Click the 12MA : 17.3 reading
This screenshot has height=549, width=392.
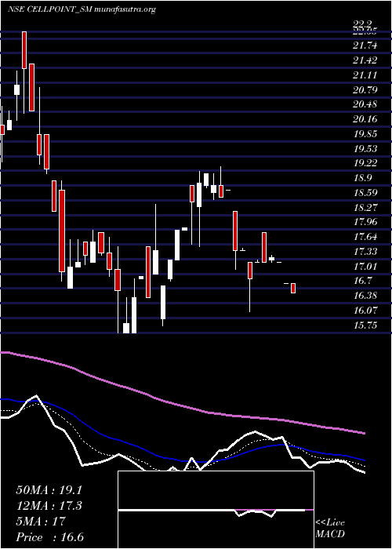click(x=50, y=506)
